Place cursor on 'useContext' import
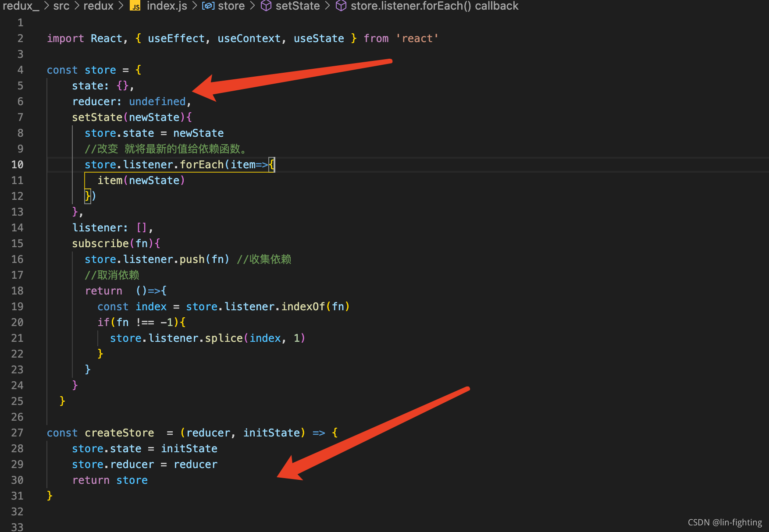Image resolution: width=769 pixels, height=532 pixels. [x=249, y=39]
